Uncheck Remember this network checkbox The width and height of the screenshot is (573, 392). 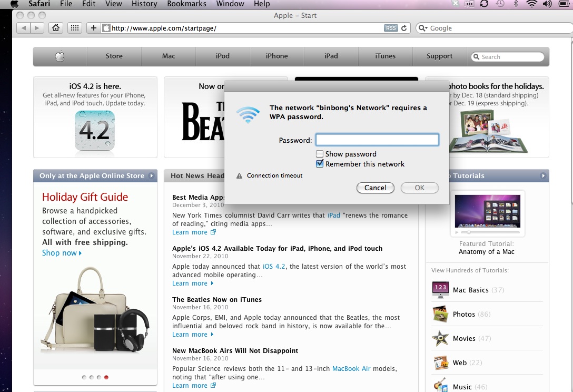320,164
